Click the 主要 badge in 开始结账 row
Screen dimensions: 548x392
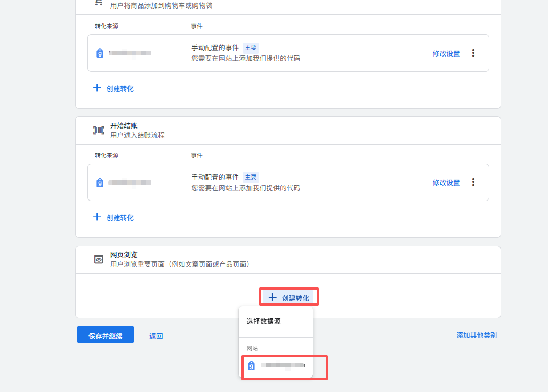tap(251, 177)
